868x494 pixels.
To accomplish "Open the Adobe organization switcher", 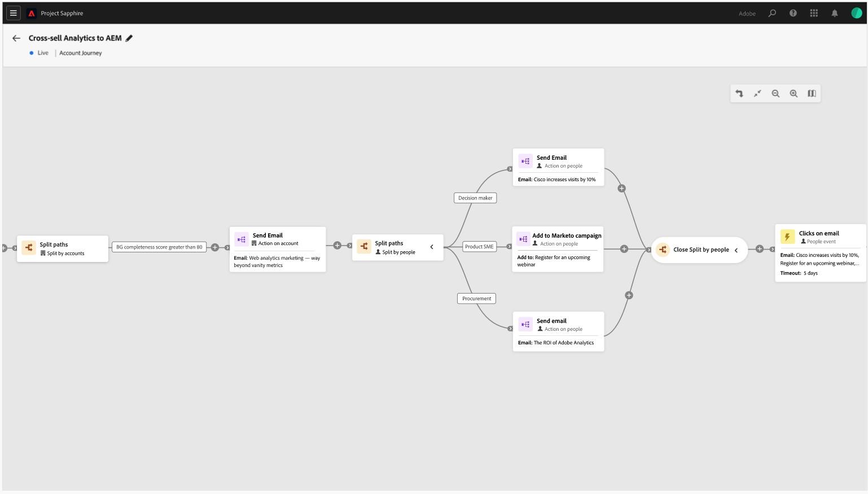I will click(747, 14).
